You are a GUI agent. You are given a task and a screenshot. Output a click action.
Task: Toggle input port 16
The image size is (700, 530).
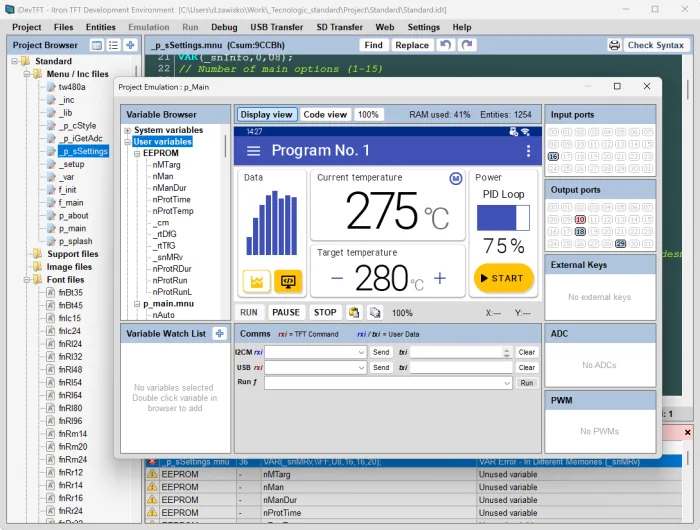pos(553,157)
